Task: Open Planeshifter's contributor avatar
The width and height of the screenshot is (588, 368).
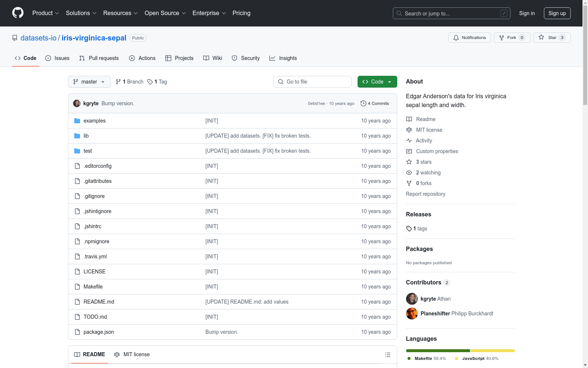Action: tap(412, 314)
